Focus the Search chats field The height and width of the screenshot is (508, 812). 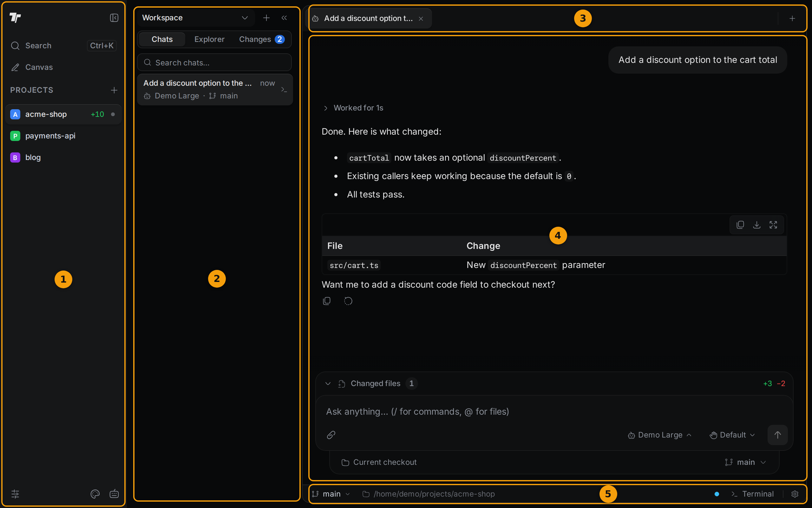pyautogui.click(x=214, y=63)
